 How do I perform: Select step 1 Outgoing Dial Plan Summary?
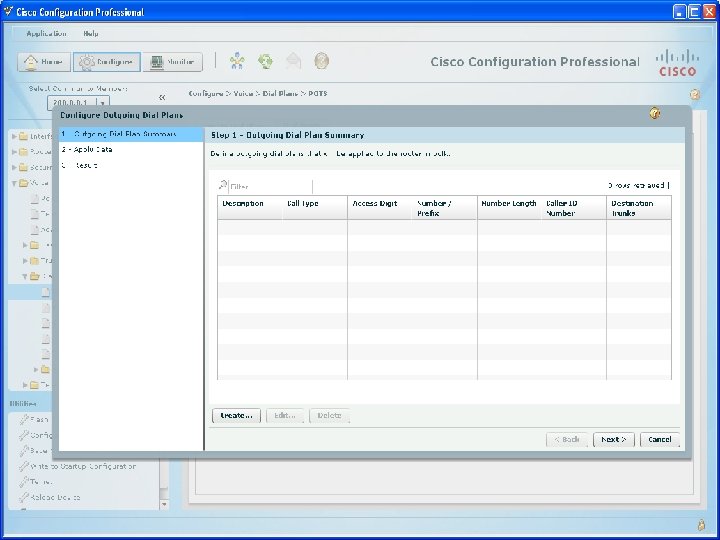pos(131,135)
